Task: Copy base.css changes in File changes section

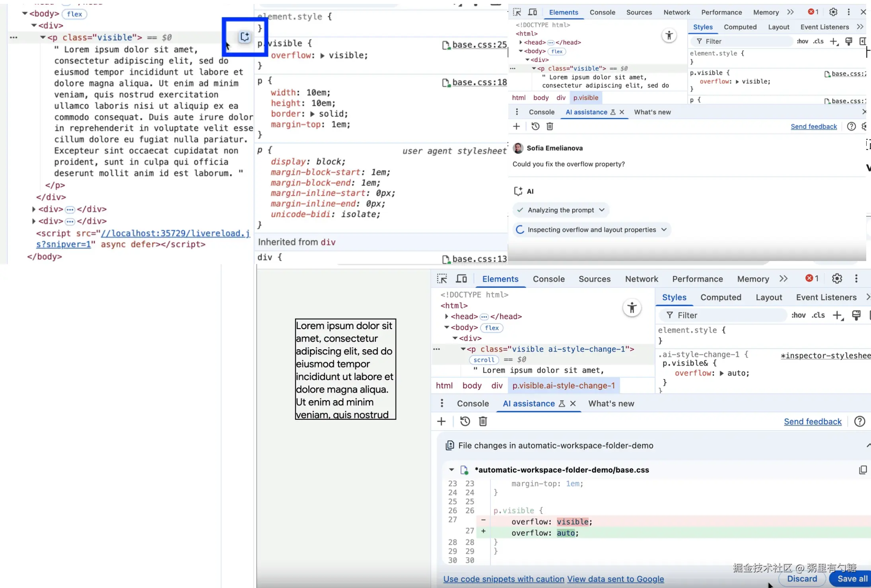Action: [863, 470]
